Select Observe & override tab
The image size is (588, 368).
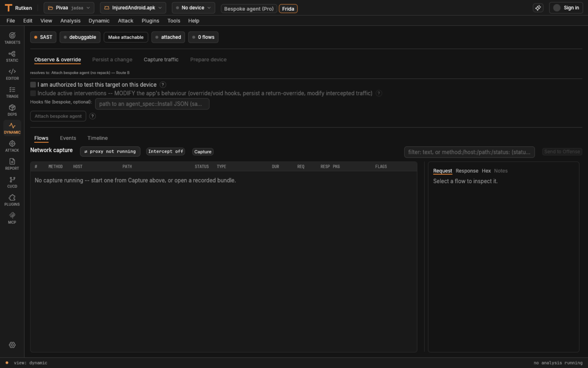click(57, 60)
